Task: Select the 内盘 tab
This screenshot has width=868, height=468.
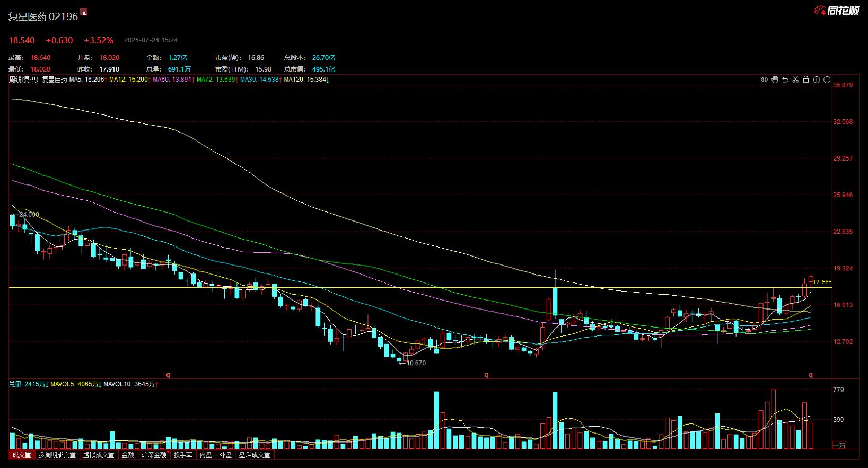Action: tap(206, 455)
